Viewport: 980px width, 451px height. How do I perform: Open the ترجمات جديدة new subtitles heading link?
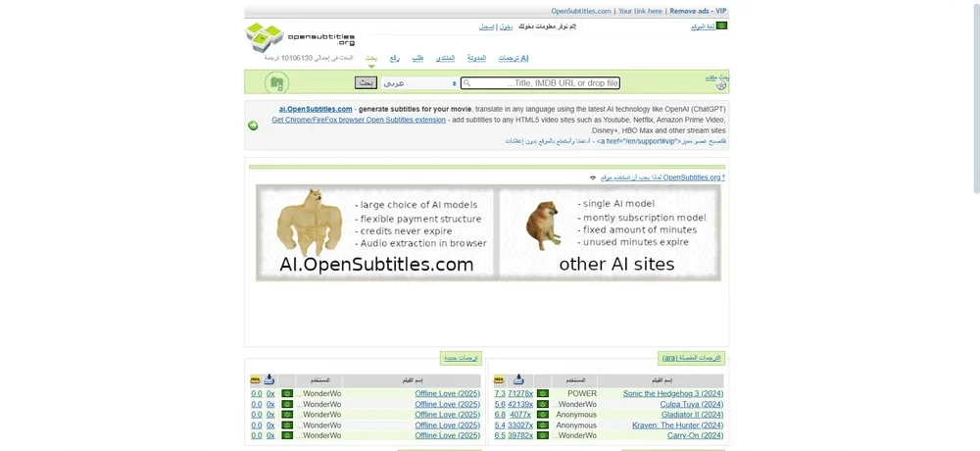click(x=462, y=359)
